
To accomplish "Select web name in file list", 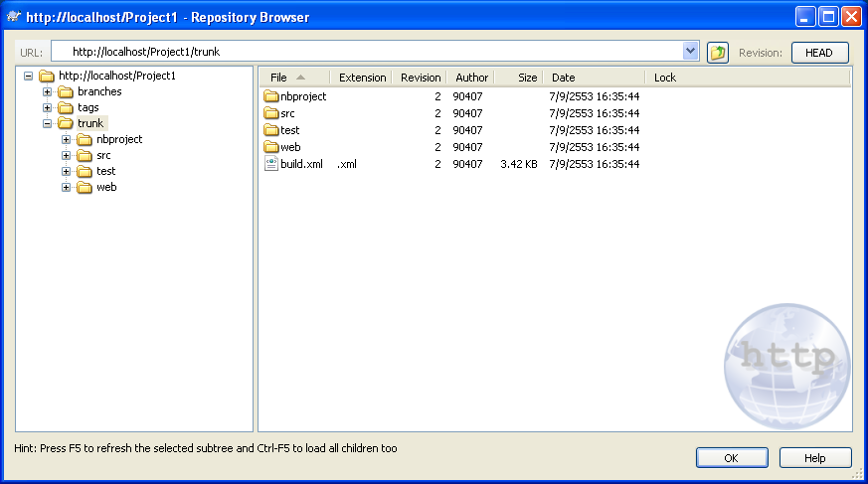I will [290, 147].
